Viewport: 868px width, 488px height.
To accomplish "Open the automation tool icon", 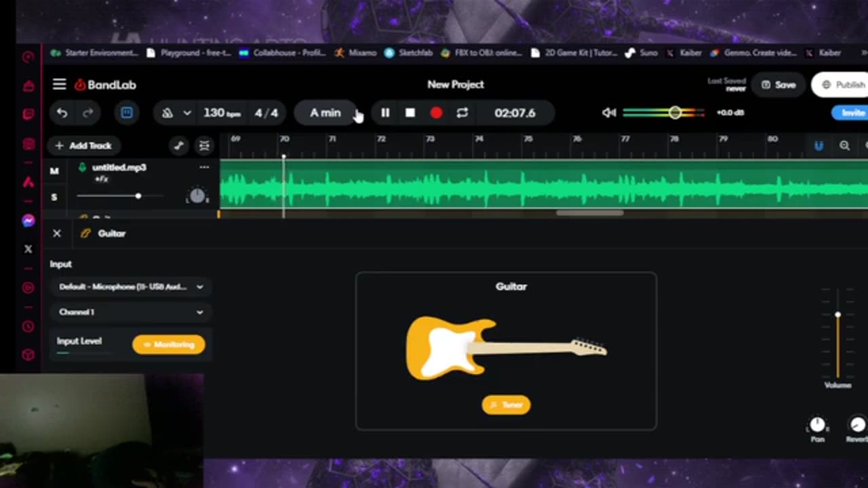I will [x=178, y=145].
